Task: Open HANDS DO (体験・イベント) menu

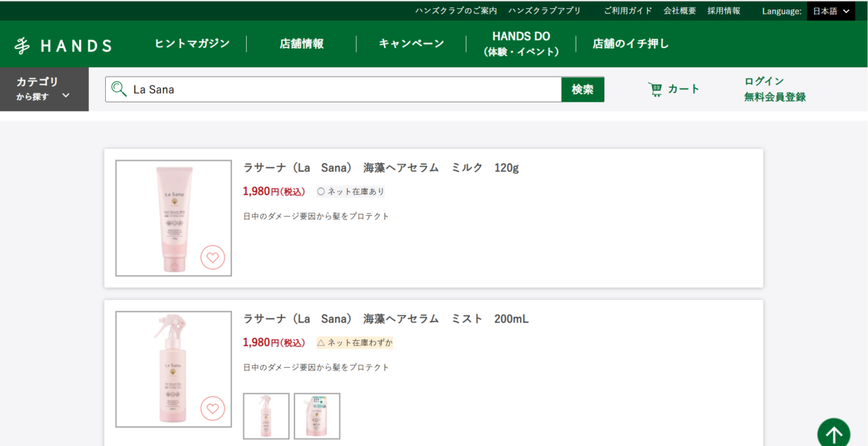Action: tap(521, 43)
